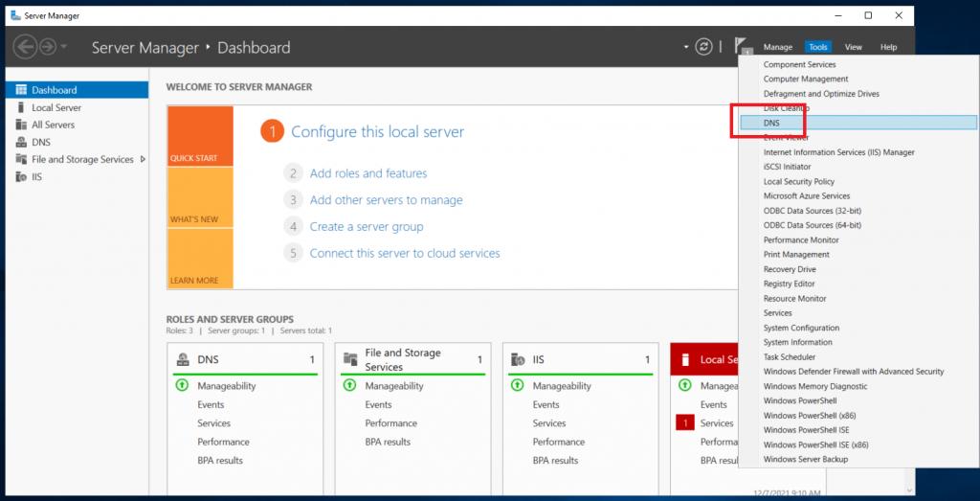Open the Help menu
Image resolution: width=980 pixels, height=501 pixels.
coord(888,47)
